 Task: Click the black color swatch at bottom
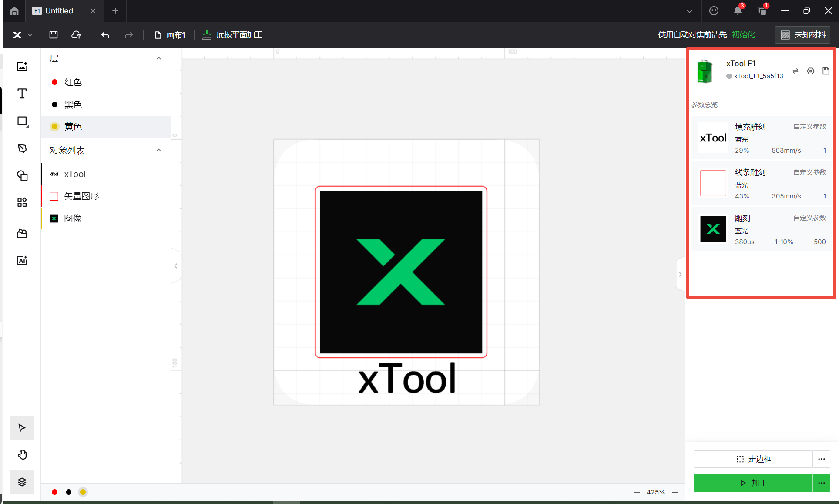(x=69, y=492)
